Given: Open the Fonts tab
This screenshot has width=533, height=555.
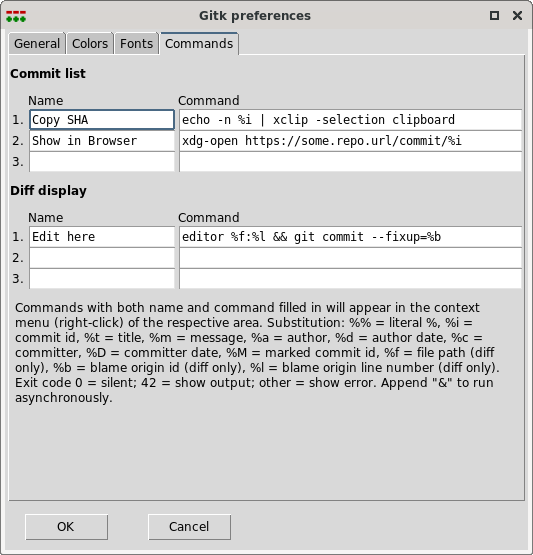Looking at the screenshot, I should 136,44.
